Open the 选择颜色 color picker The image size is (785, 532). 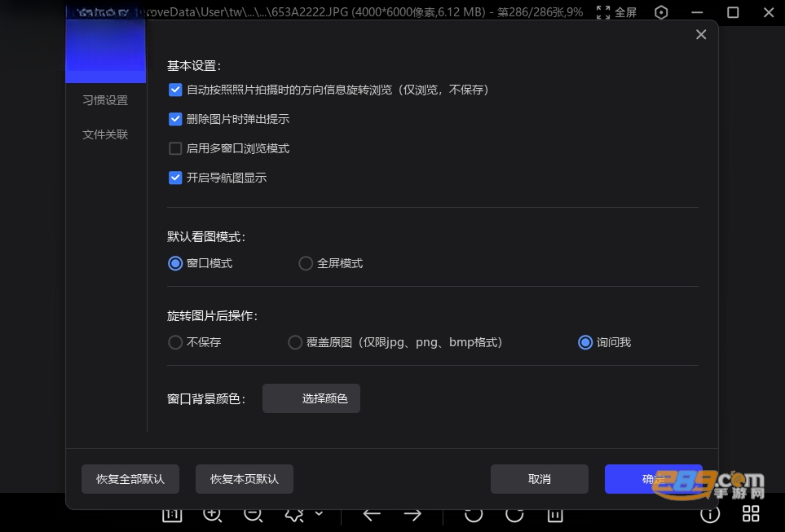(x=311, y=398)
